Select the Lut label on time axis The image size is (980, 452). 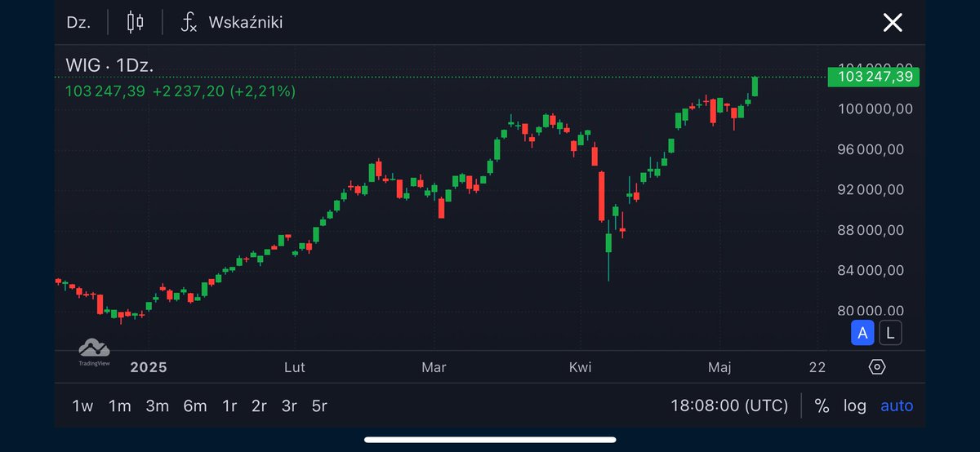[x=295, y=367]
